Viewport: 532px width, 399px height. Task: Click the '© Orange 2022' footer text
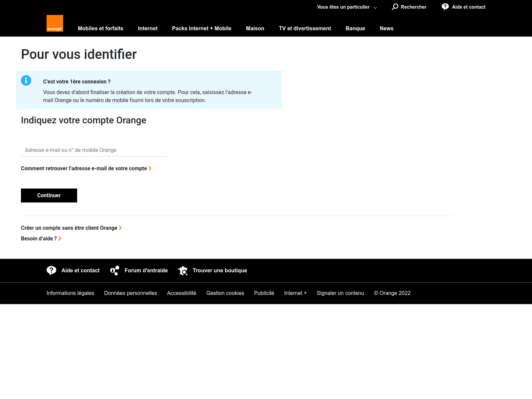tap(392, 293)
